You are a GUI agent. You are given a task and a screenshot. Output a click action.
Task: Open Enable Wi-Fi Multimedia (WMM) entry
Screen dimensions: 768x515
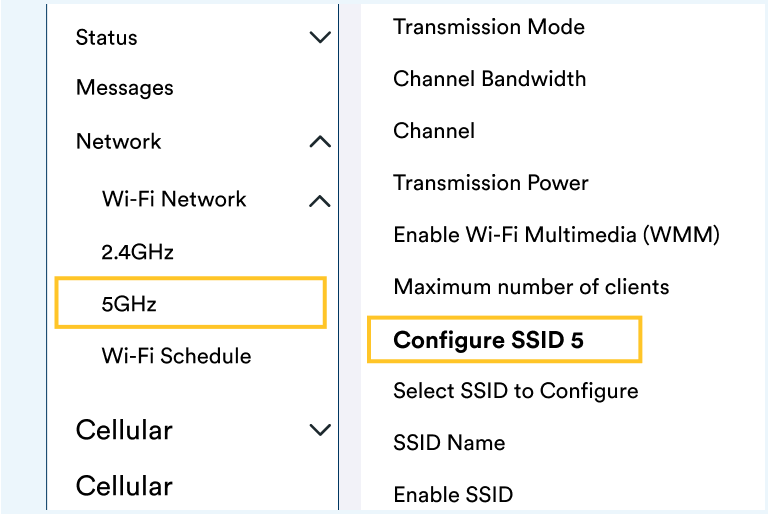click(x=556, y=235)
